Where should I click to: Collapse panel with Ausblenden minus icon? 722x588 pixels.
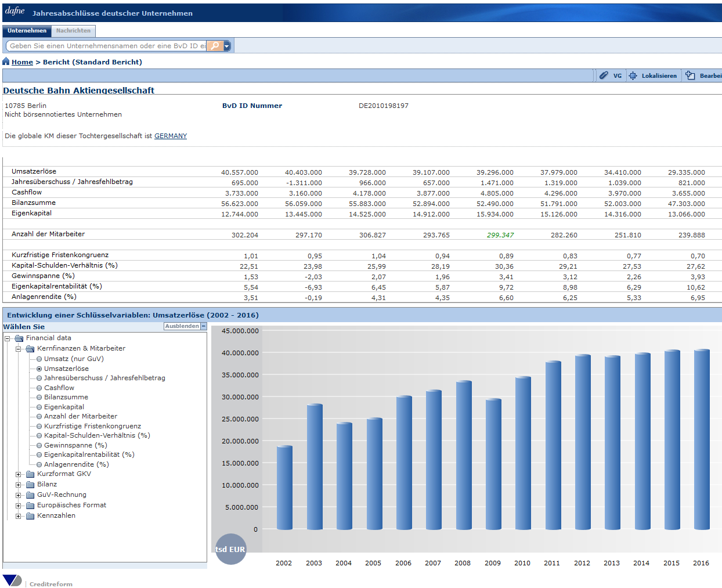[x=204, y=326]
